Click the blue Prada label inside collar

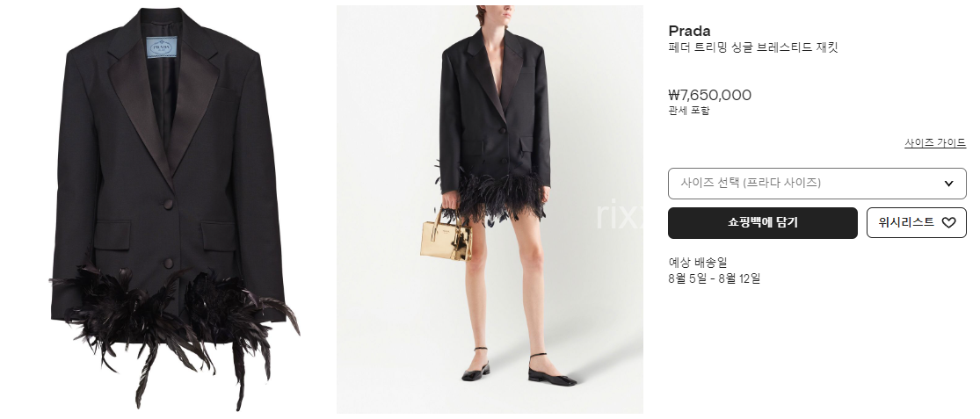pos(162,47)
